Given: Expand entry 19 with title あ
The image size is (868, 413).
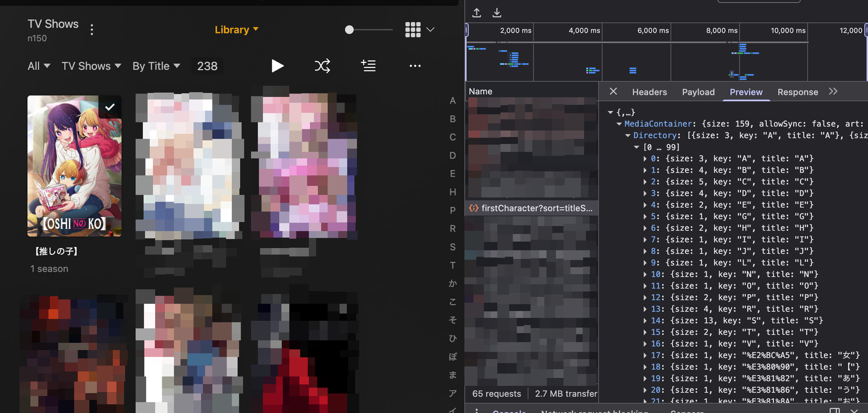Looking at the screenshot, I should [x=645, y=379].
